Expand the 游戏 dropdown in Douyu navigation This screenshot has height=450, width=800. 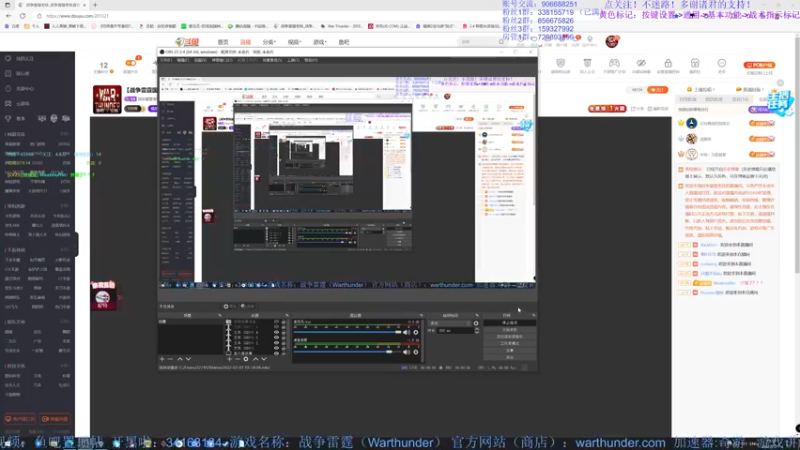point(319,42)
